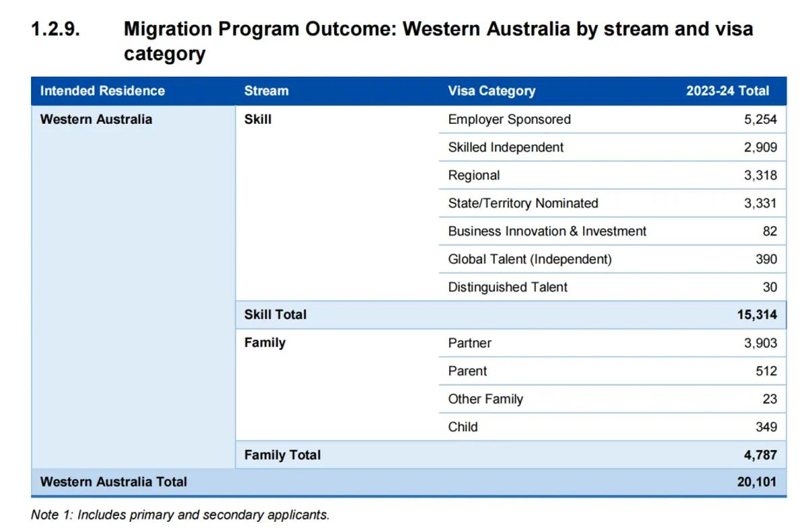Screen dimensions: 808x532
Task: Select the grand total value 20,101
Action: tap(757, 482)
